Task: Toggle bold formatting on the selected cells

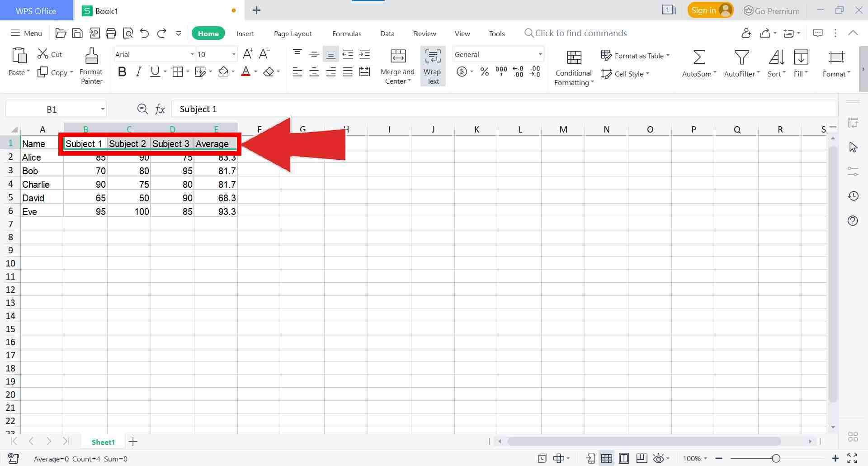Action: click(122, 71)
